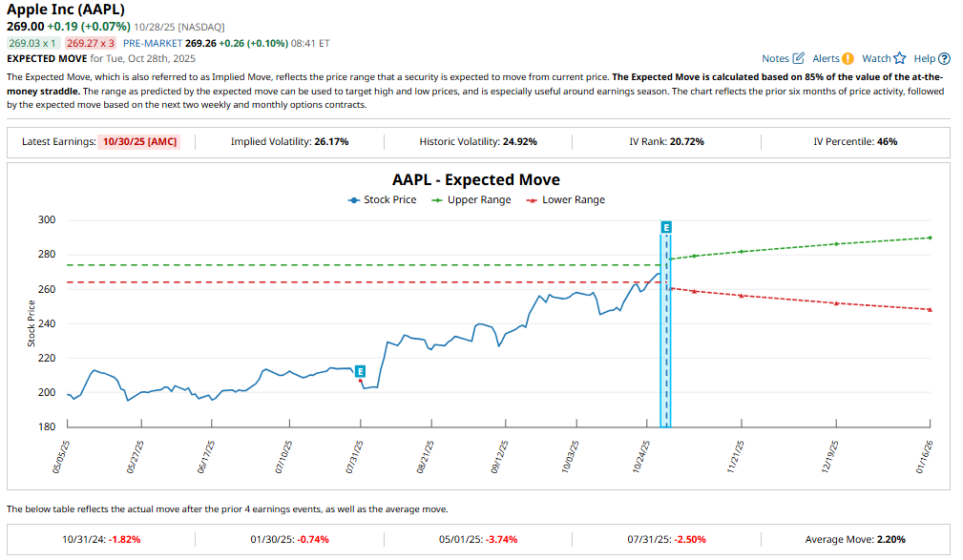Select the lower range point at 11/21/25

[742, 296]
